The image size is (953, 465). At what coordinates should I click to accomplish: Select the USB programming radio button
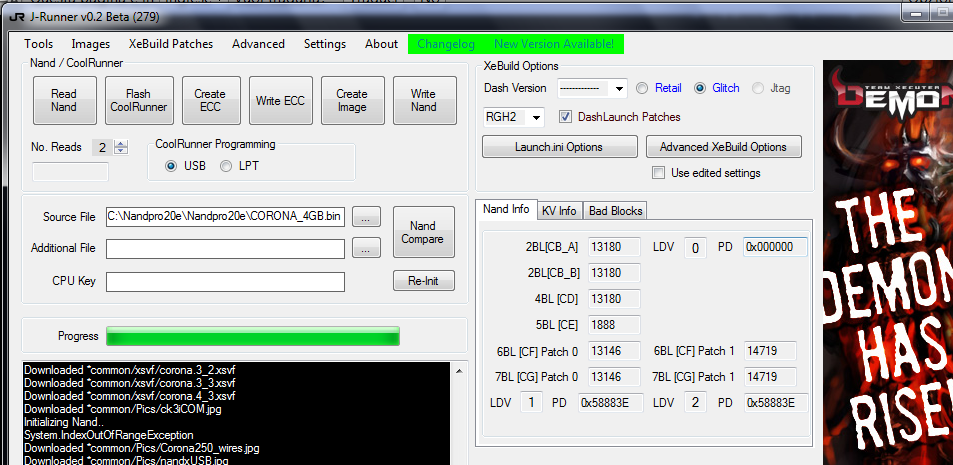[x=171, y=165]
